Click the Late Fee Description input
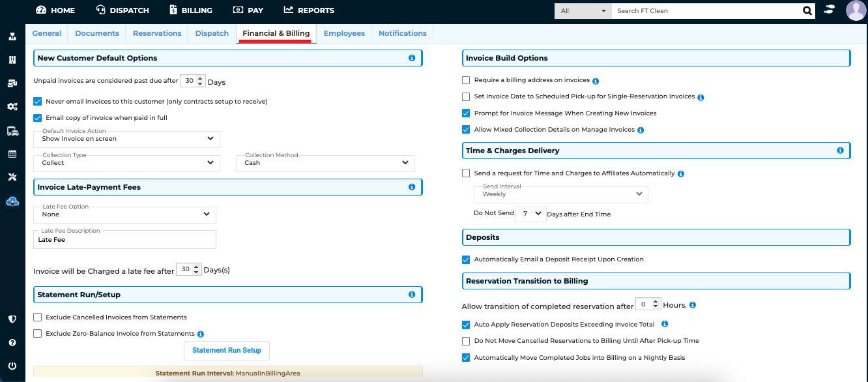This screenshot has width=868, height=382. (x=125, y=239)
